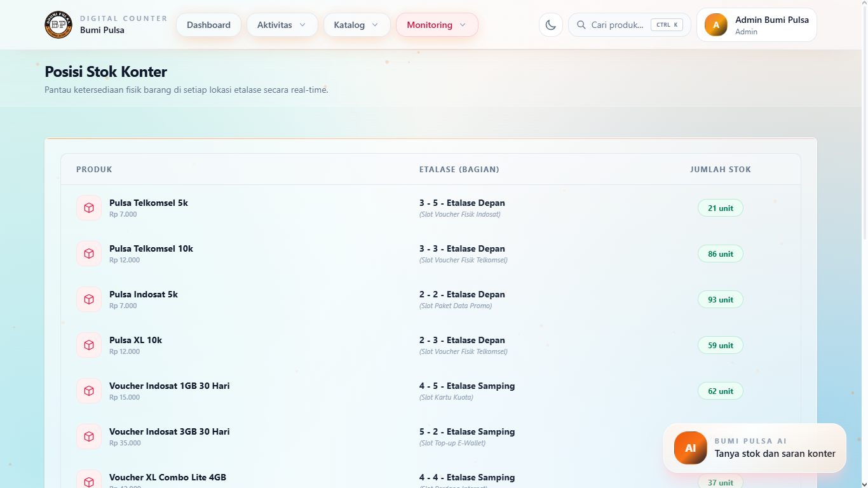Go to the Dashboard page
This screenshot has height=488, width=868.
pos(208,25)
